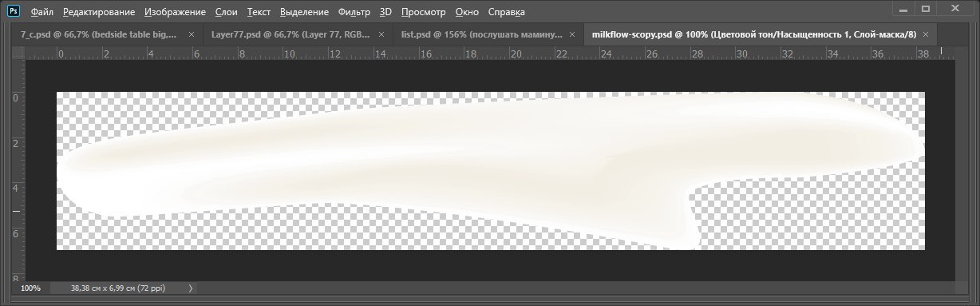
Task: Open the Просмотр menu
Action: pos(424,12)
